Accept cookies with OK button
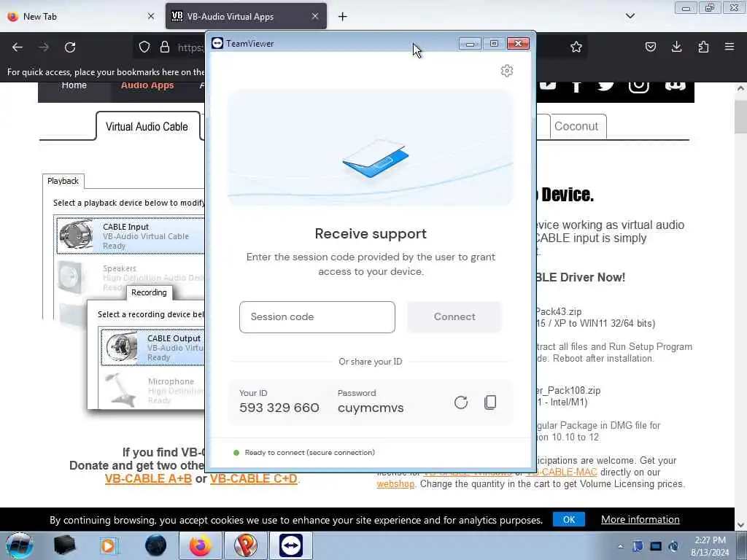The height and width of the screenshot is (560, 747). point(569,519)
